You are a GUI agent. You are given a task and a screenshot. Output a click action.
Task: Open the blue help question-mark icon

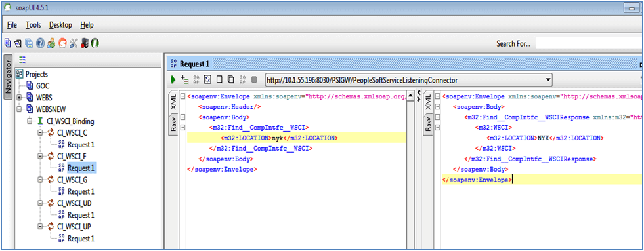click(x=40, y=43)
